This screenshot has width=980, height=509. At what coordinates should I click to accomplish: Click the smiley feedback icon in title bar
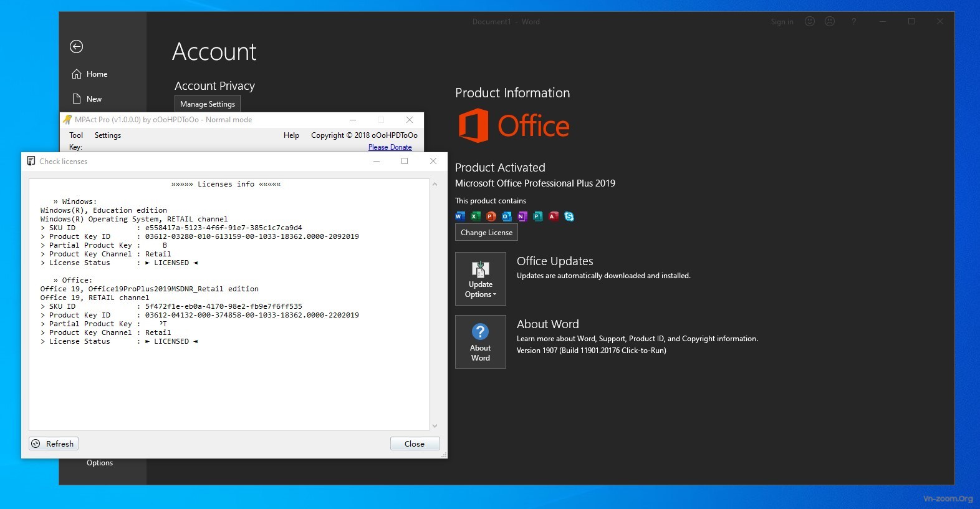[x=810, y=22]
